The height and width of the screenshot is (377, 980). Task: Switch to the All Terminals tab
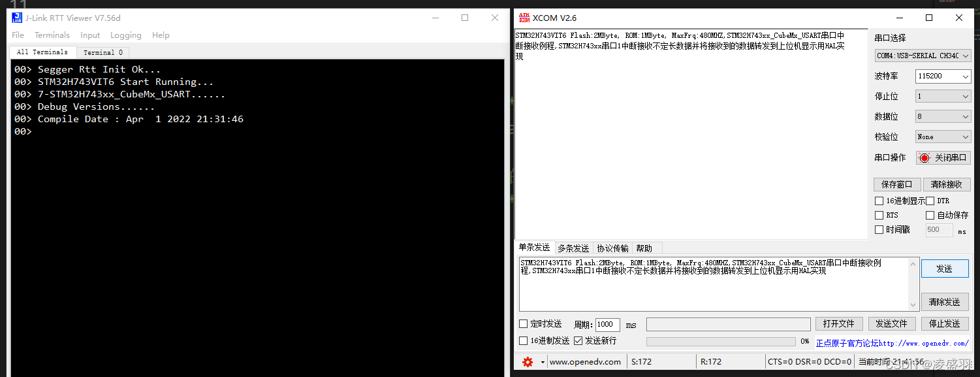coord(42,52)
